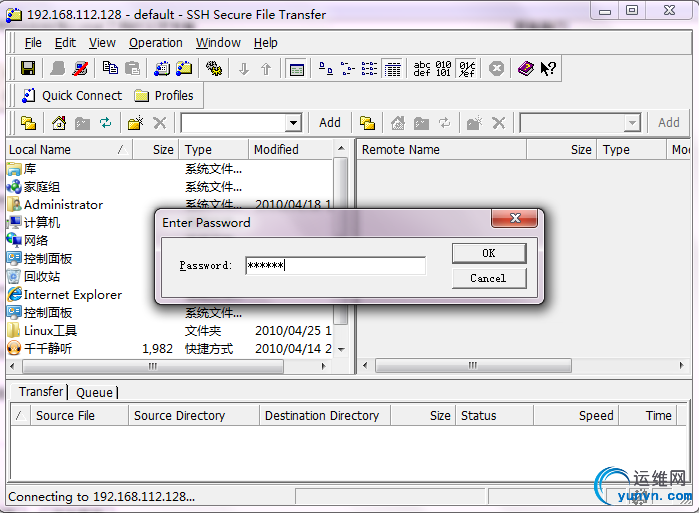
Task: Open the Help menu
Action: [x=266, y=43]
